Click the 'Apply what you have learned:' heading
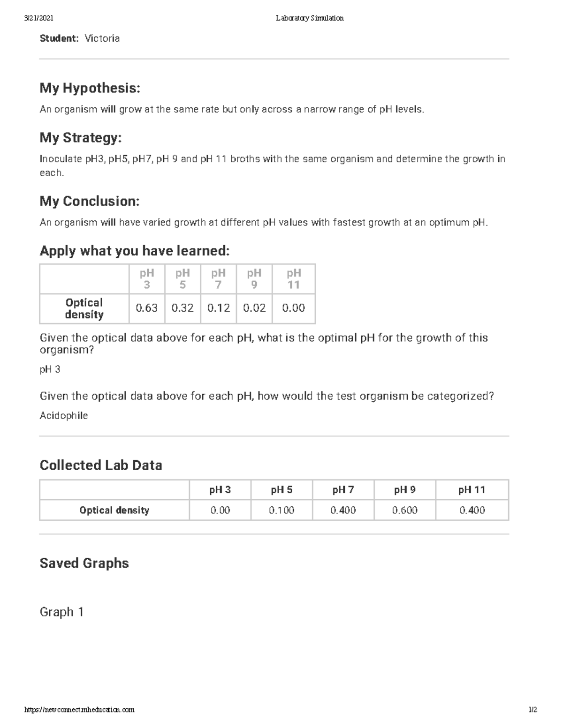 pos(135,251)
